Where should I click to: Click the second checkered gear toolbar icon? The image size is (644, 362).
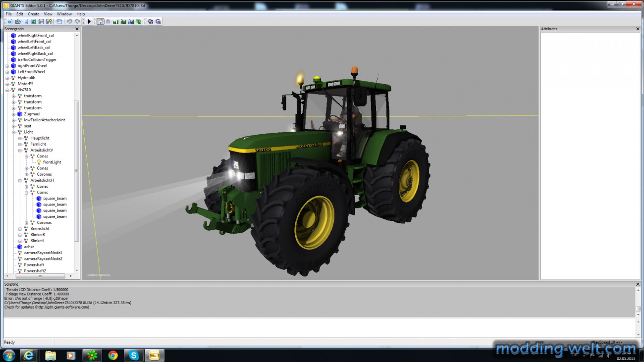(159, 21)
